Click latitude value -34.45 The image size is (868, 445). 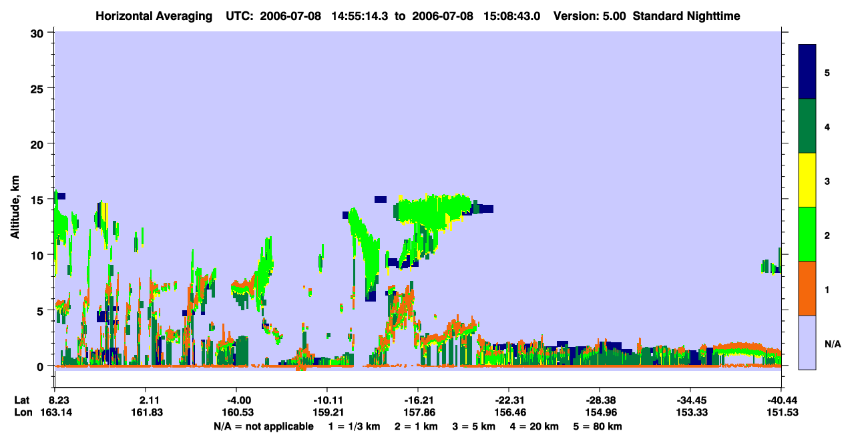pyautogui.click(x=690, y=400)
